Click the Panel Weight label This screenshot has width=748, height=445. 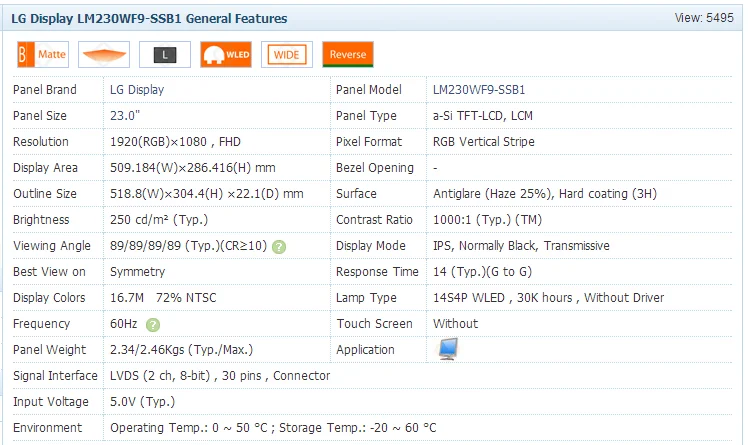(50, 350)
